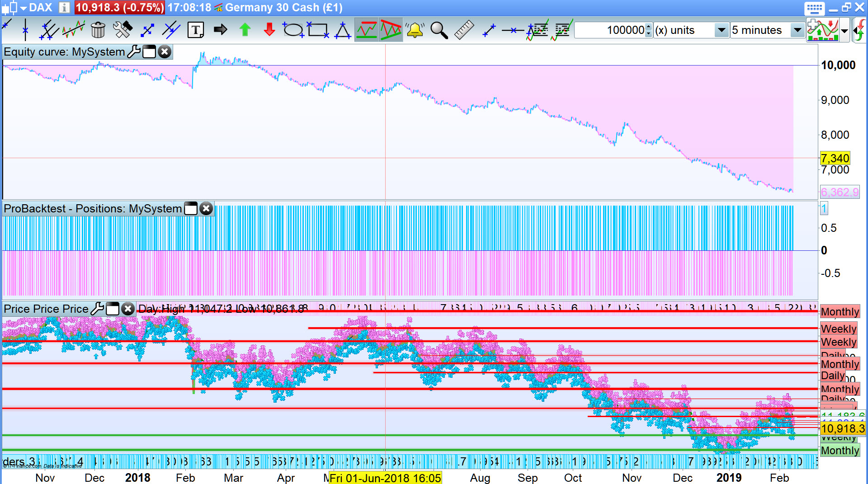Expand the indicator button dropdown arrow
This screenshot has height=484, width=868.
(844, 31)
